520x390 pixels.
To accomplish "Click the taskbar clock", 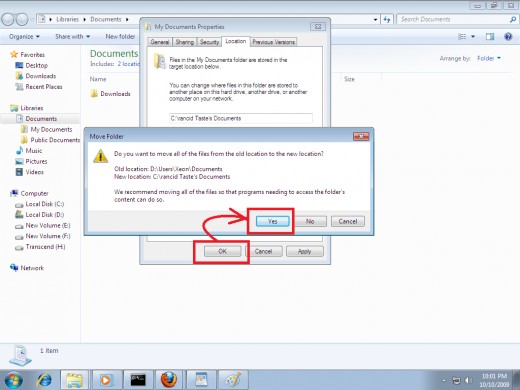I will (494, 380).
